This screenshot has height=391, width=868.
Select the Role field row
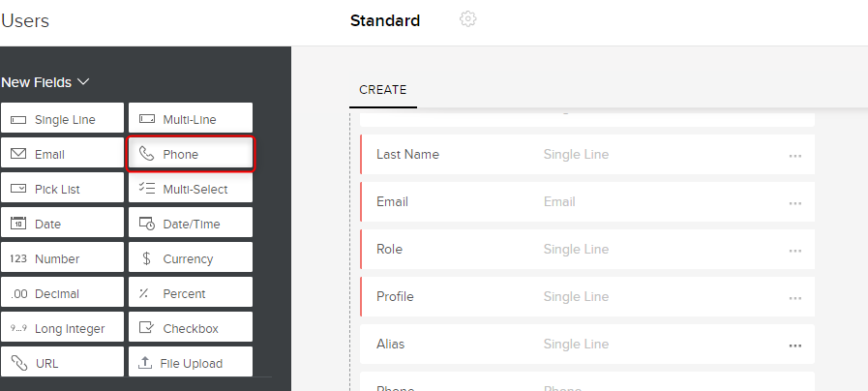point(586,250)
